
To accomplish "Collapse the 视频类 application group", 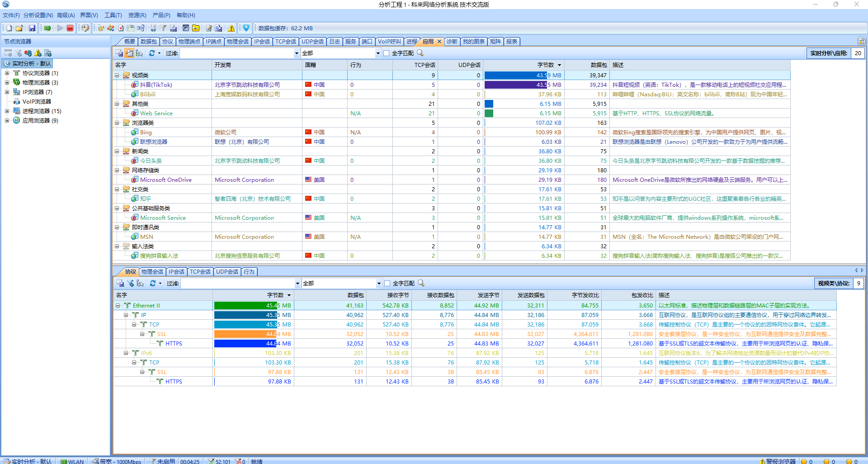I will [117, 75].
